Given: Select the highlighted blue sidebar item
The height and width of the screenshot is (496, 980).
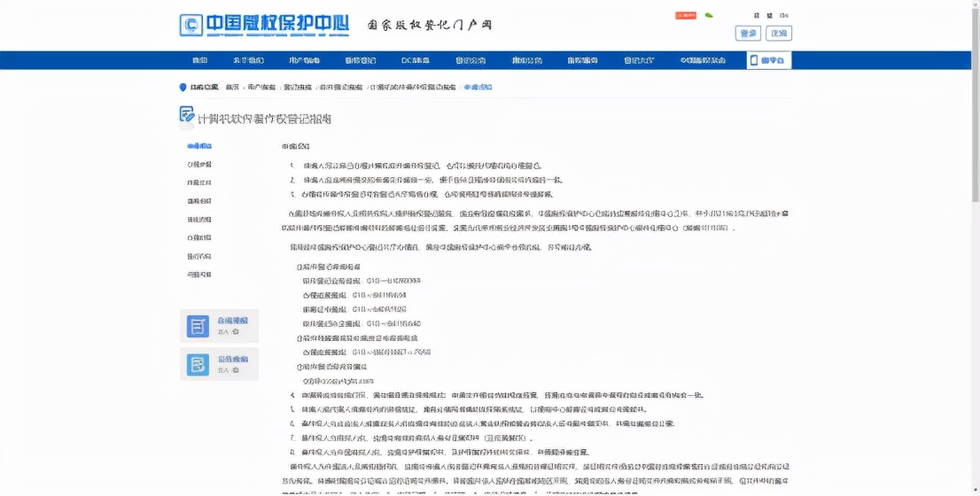Looking at the screenshot, I should pos(199,146).
